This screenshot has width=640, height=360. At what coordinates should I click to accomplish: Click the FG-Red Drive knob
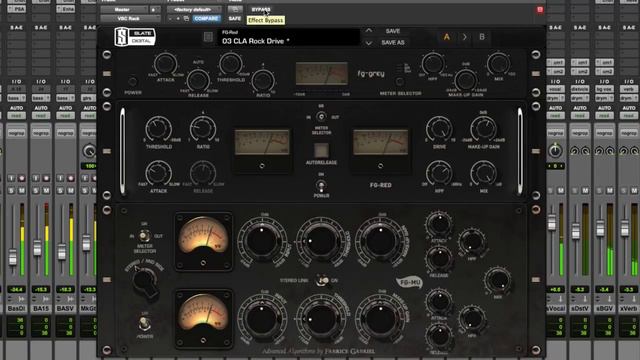tap(439, 129)
